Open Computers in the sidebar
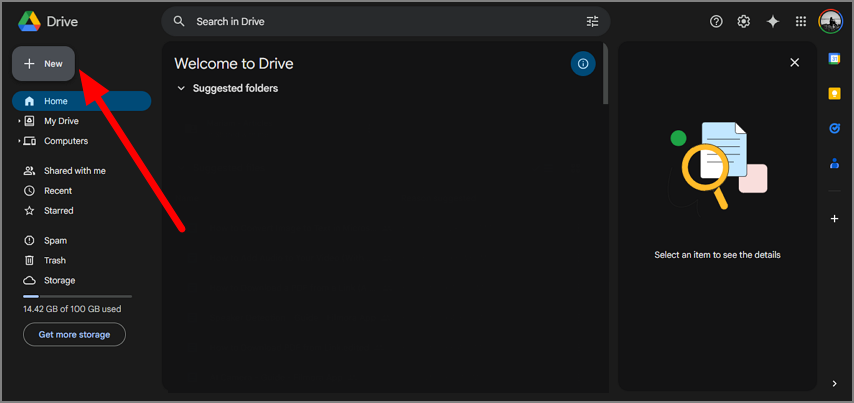This screenshot has height=403, width=854. point(82,141)
